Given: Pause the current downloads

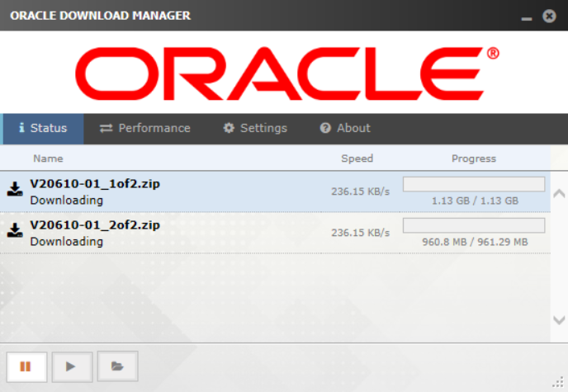Looking at the screenshot, I should [x=26, y=366].
